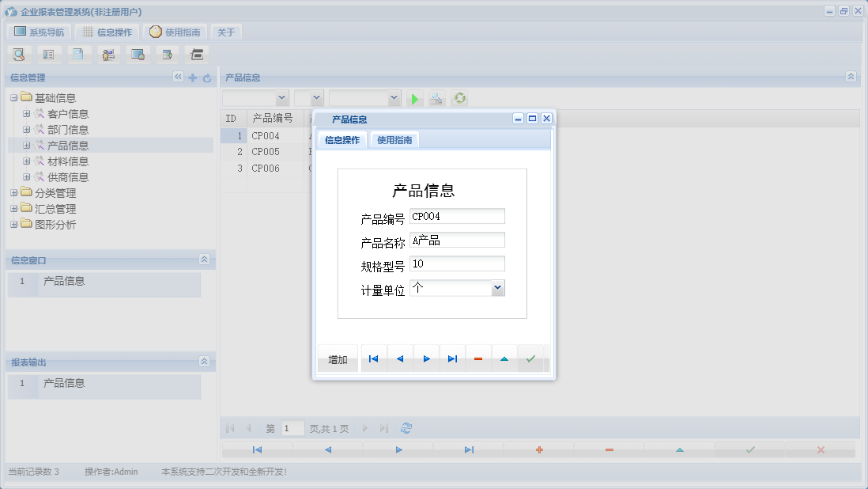The width and height of the screenshot is (868, 489).
Task: Open the 计量单位 dropdown in the dialog
Action: click(x=497, y=287)
